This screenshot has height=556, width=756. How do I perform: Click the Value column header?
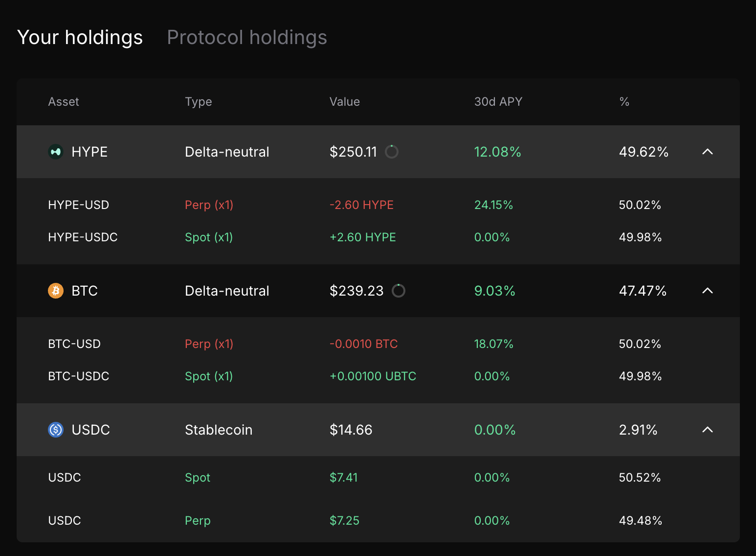[x=345, y=102]
